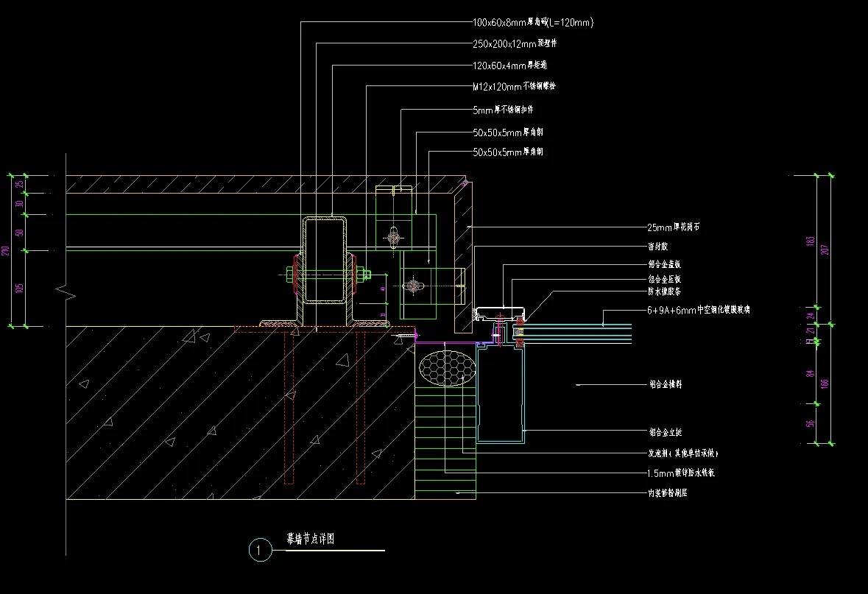Click the 6+9A+6mm insulated glass label
Viewport: 868px width, 594px height.
[x=699, y=311]
